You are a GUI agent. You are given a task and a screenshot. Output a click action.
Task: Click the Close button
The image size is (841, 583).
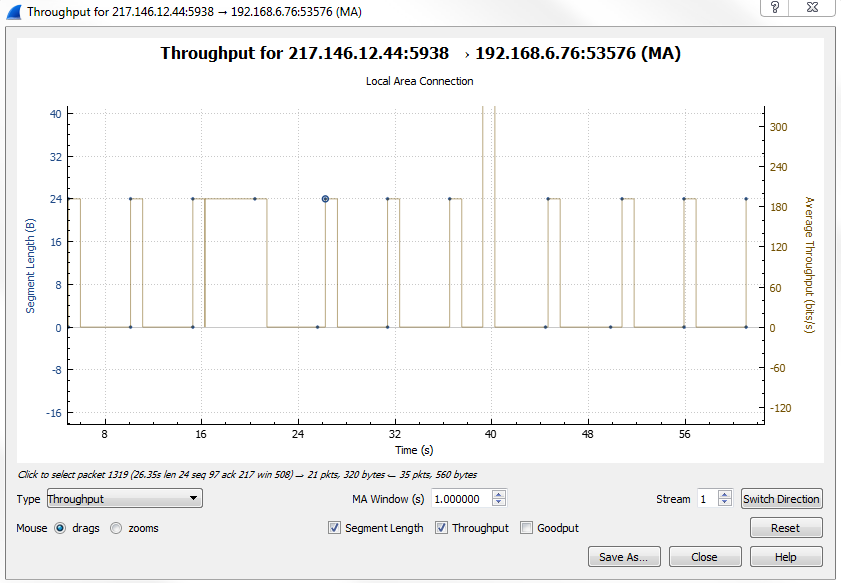tap(705, 557)
